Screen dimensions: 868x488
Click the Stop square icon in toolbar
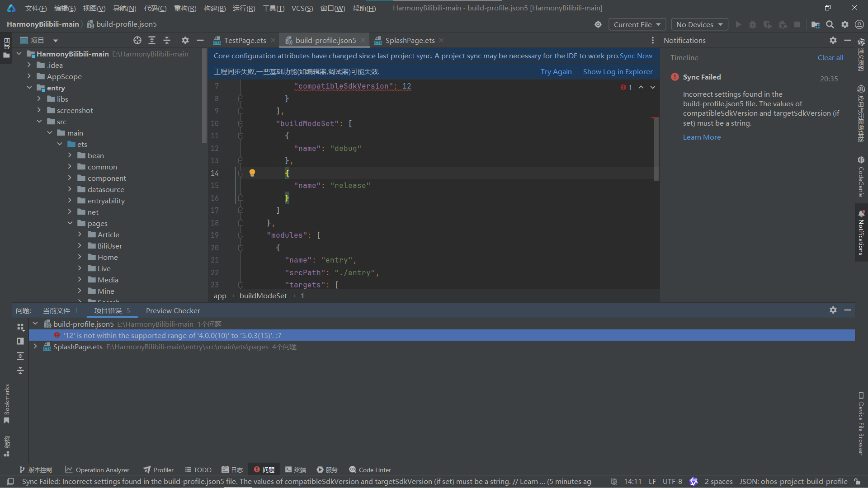[x=797, y=24]
